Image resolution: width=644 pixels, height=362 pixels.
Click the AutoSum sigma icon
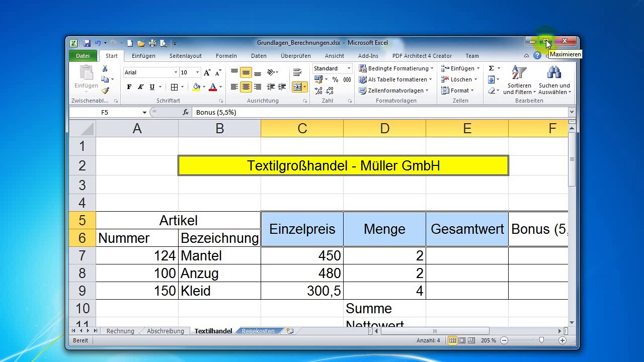click(491, 68)
